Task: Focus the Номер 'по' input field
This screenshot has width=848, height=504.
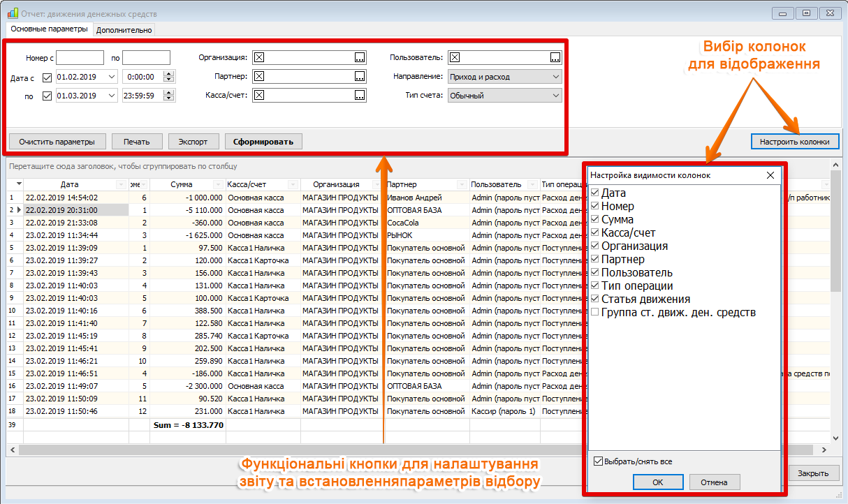Action: coord(146,58)
